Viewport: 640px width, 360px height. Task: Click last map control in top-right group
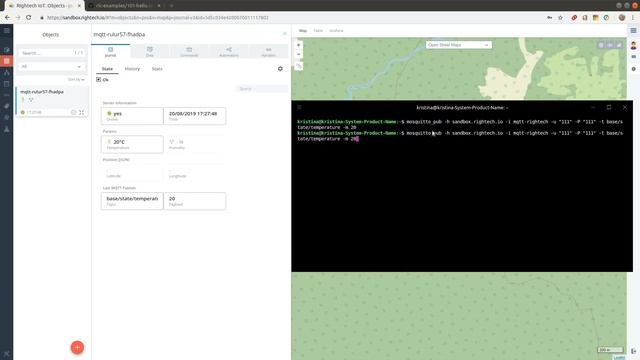pyautogui.click(x=619, y=45)
